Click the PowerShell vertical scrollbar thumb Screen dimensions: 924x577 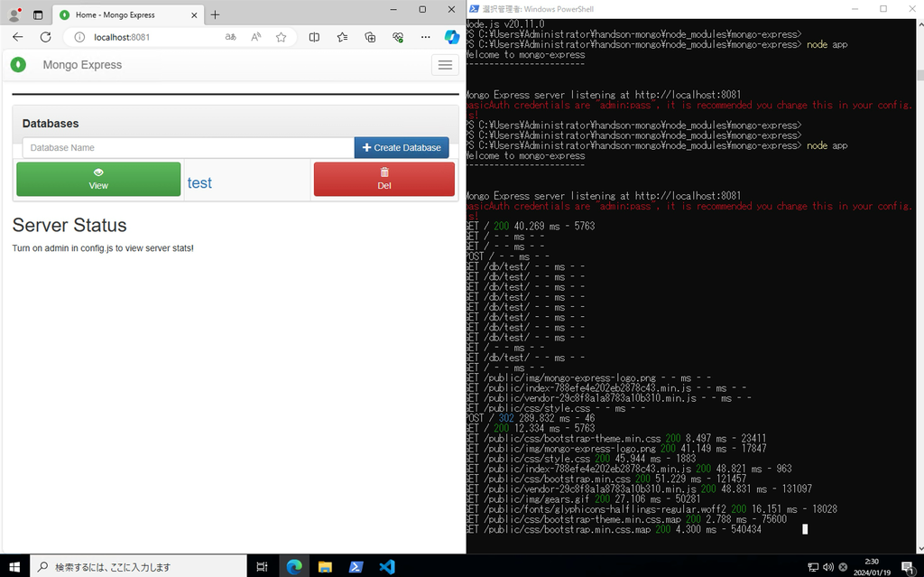click(x=919, y=75)
